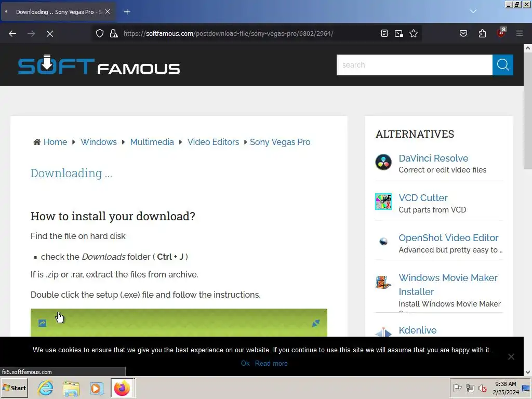This screenshot has width=532, height=399.
Task: Accept cookies with Ok
Action: click(x=245, y=363)
